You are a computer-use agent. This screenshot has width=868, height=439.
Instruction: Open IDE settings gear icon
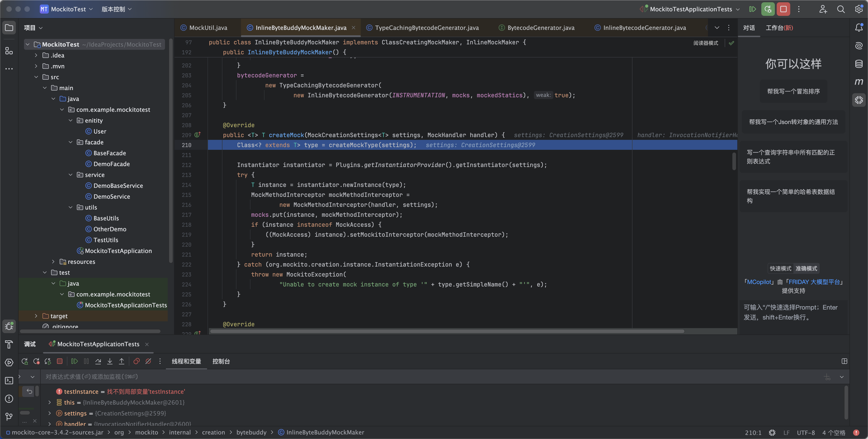tap(859, 9)
